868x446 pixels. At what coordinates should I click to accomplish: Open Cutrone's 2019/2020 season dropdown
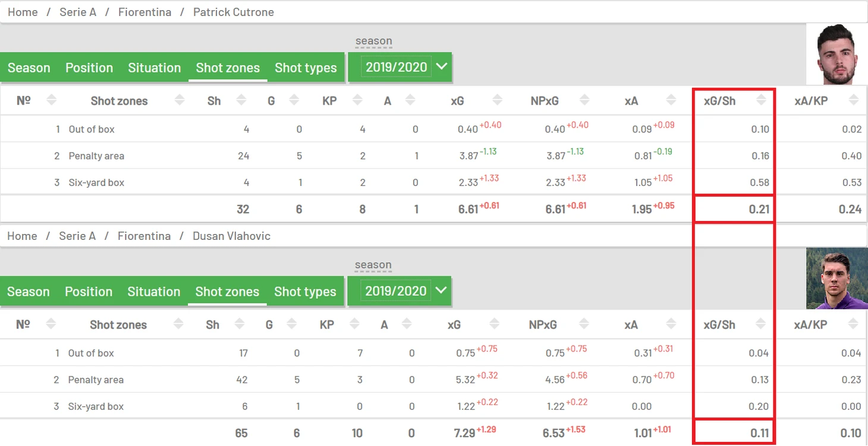click(x=400, y=67)
